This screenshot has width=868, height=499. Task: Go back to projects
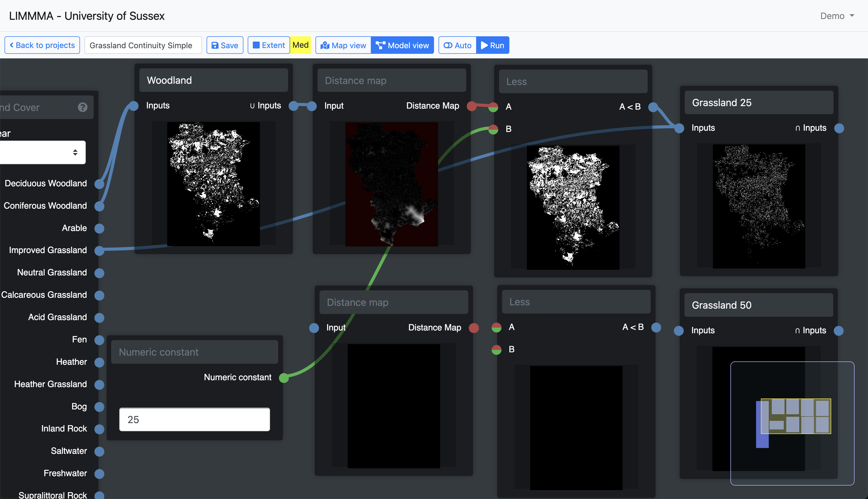tap(42, 45)
